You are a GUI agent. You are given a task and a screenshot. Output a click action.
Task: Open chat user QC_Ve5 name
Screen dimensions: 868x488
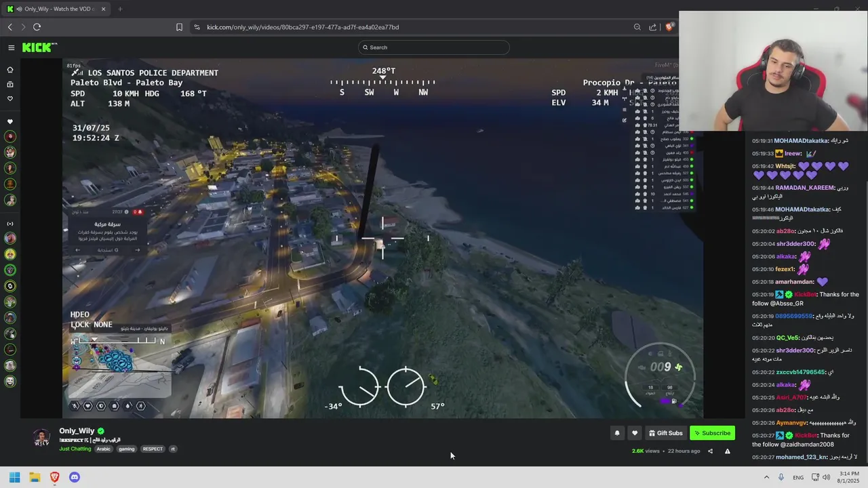[788, 338]
